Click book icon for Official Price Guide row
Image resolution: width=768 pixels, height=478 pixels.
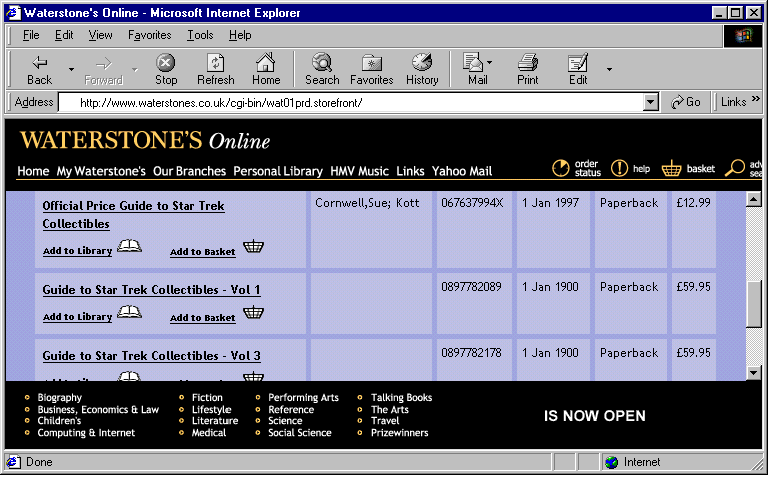[x=129, y=246]
